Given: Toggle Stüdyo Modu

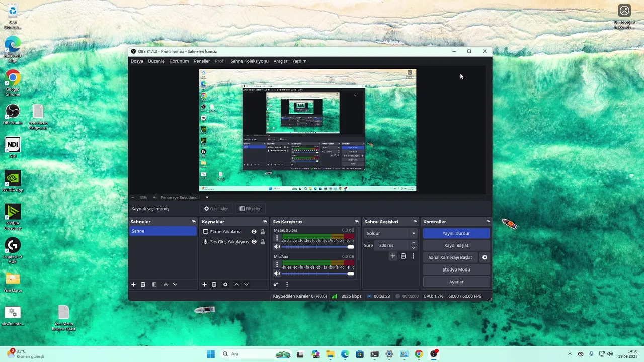Looking at the screenshot, I should [x=456, y=269].
